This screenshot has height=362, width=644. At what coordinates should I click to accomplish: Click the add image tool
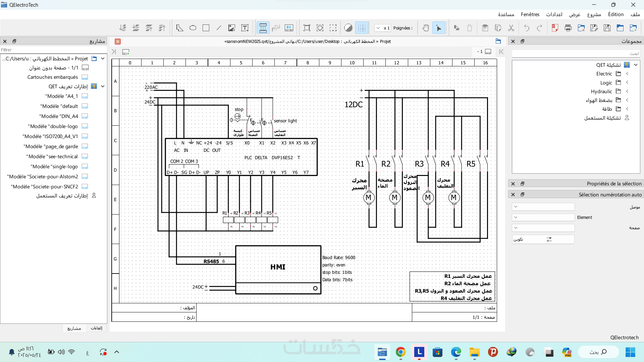(232, 28)
